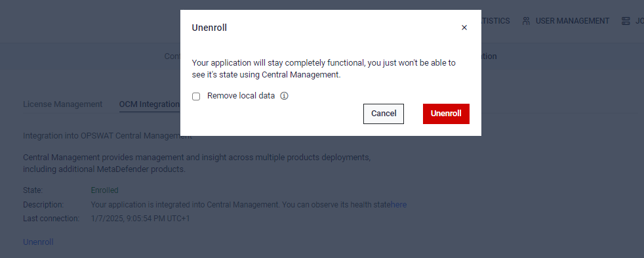644x258 pixels.
Task: Click the server stack icon at top right
Action: (626, 21)
